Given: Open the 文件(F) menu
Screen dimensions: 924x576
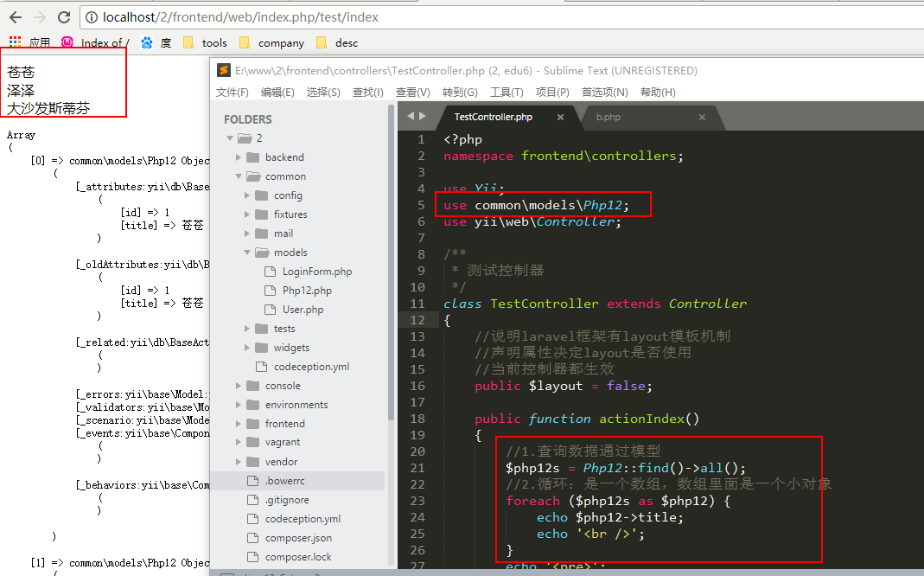Looking at the screenshot, I should (x=233, y=93).
